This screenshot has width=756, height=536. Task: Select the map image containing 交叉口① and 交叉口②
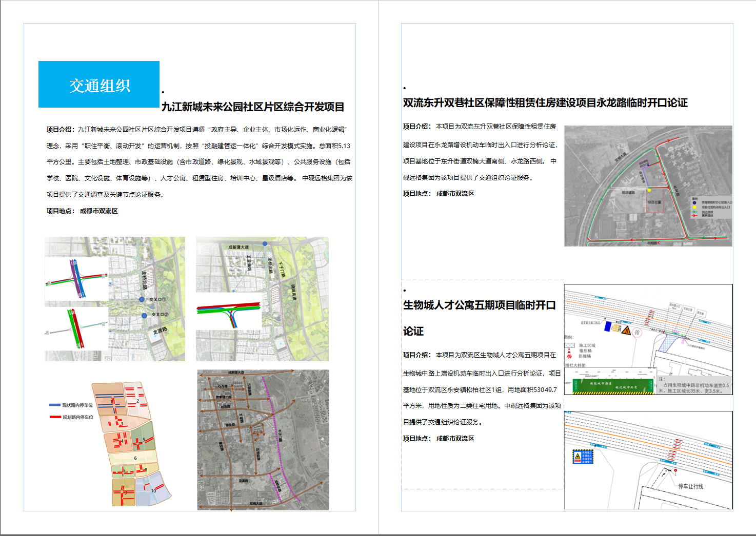pyautogui.click(x=115, y=299)
